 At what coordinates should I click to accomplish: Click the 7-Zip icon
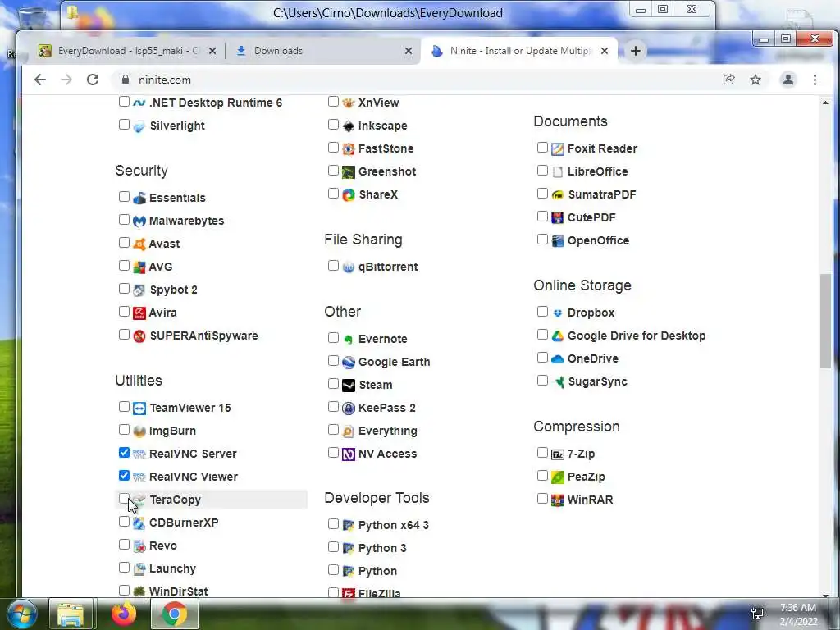(x=558, y=454)
